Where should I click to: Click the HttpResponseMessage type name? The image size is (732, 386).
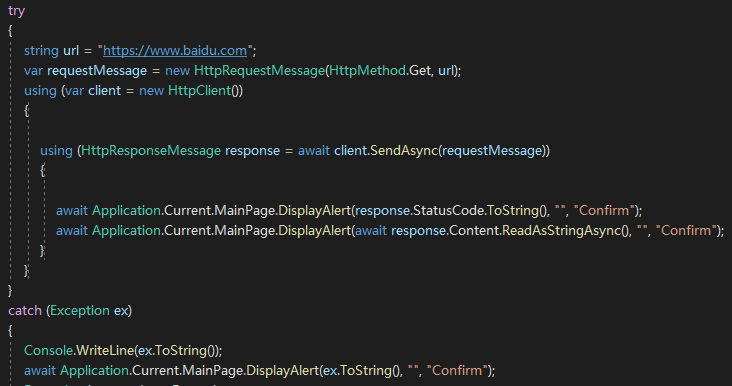(x=151, y=150)
